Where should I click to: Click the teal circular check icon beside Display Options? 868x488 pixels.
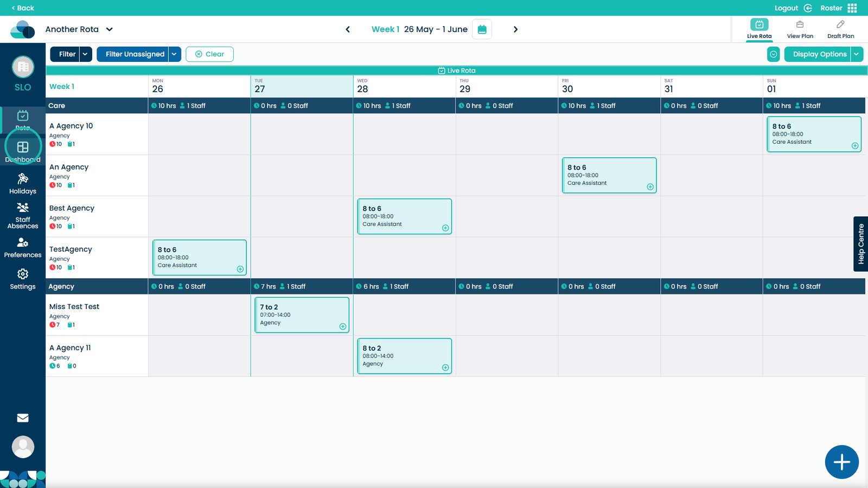coord(774,54)
